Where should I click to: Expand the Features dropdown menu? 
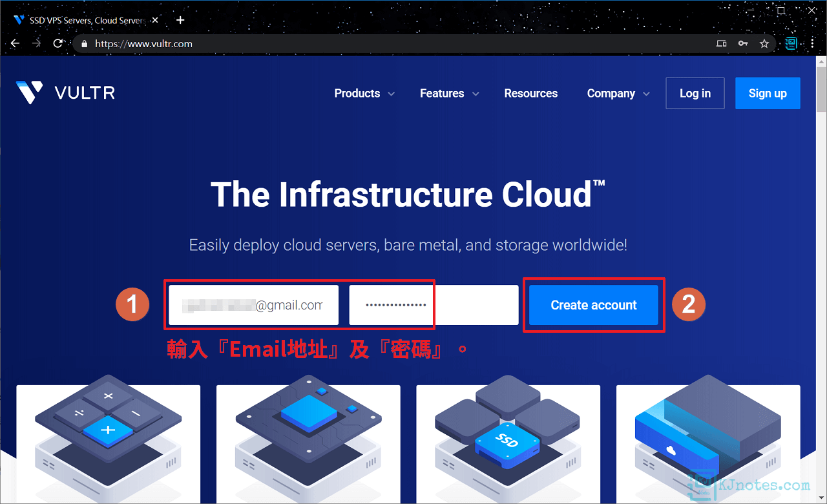450,94
